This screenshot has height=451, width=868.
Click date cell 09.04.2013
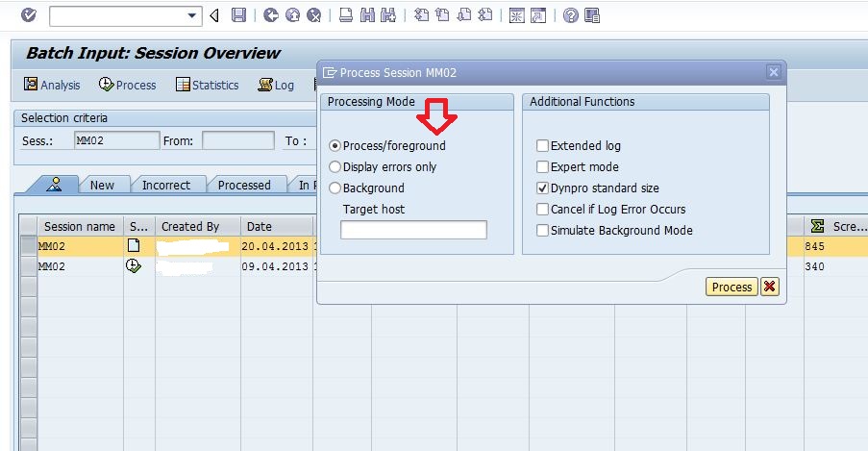point(275,266)
